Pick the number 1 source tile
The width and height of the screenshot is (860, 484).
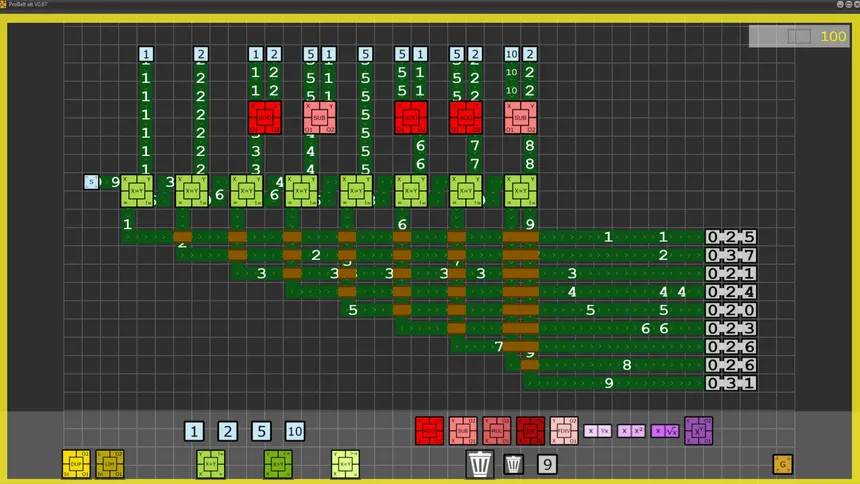pos(194,431)
